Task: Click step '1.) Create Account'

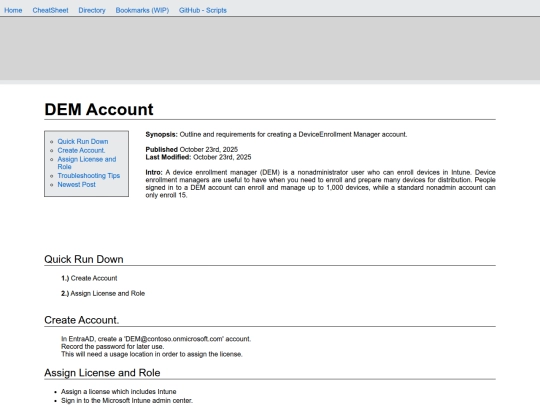Action: click(89, 278)
